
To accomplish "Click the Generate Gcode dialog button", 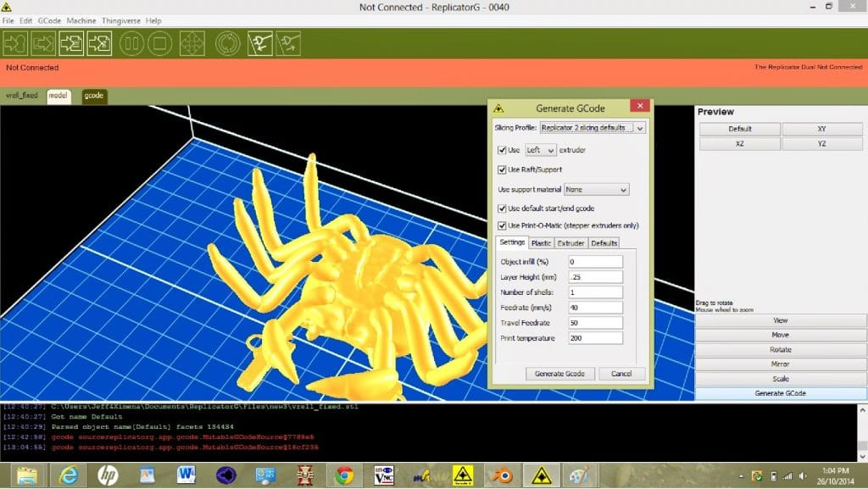I will [x=559, y=374].
